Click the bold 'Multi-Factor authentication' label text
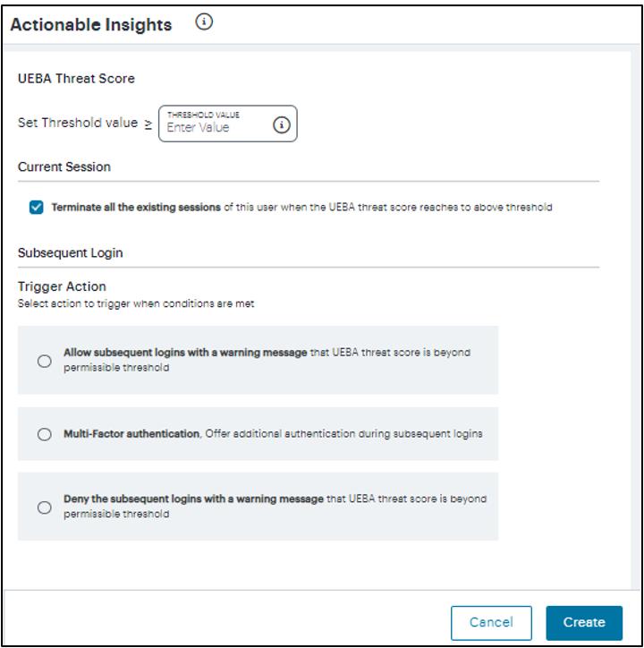This screenshot has width=644, height=648. click(131, 433)
